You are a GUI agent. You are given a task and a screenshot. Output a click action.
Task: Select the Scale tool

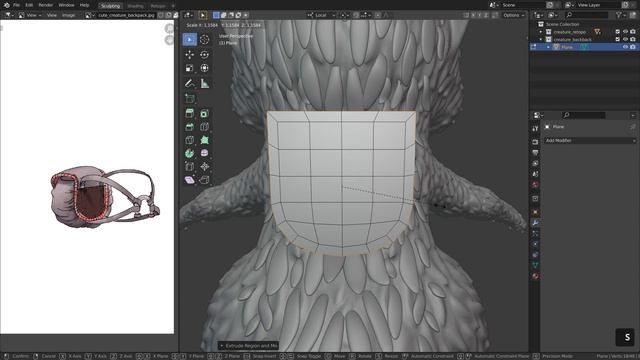tap(189, 68)
